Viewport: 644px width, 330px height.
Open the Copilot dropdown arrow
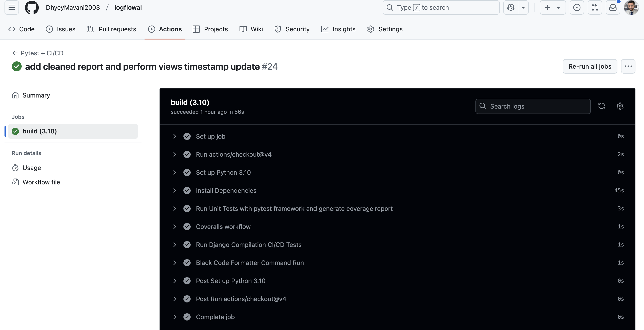(523, 7)
